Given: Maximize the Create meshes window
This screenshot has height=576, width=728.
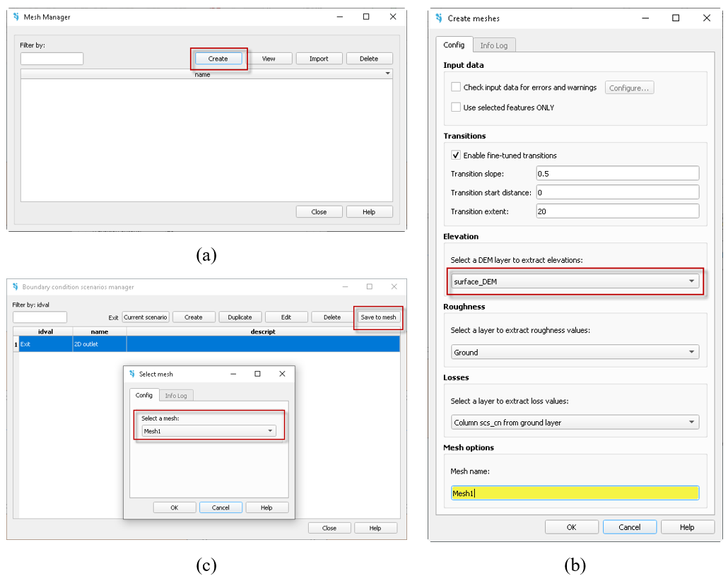Looking at the screenshot, I should 676,18.
